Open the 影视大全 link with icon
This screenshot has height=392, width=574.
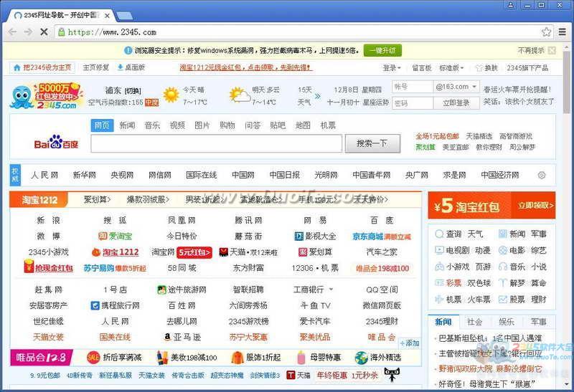pyautogui.click(x=315, y=236)
